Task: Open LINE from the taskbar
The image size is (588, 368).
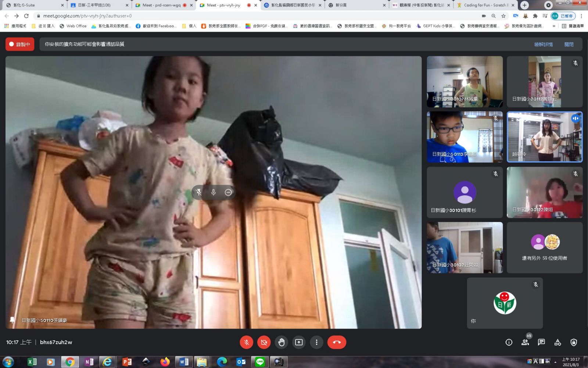Action: pos(260,362)
